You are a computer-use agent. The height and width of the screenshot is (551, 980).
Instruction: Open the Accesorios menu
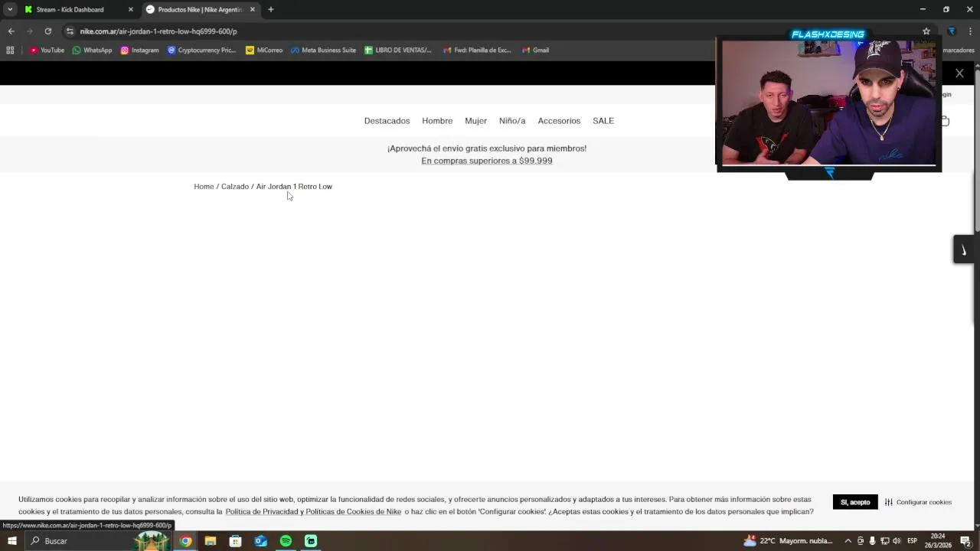pyautogui.click(x=559, y=121)
